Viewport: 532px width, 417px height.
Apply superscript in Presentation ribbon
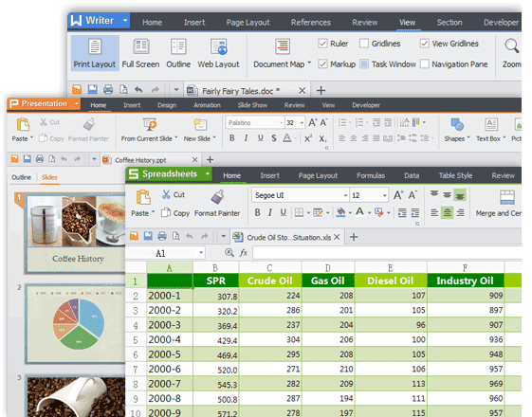click(x=308, y=138)
